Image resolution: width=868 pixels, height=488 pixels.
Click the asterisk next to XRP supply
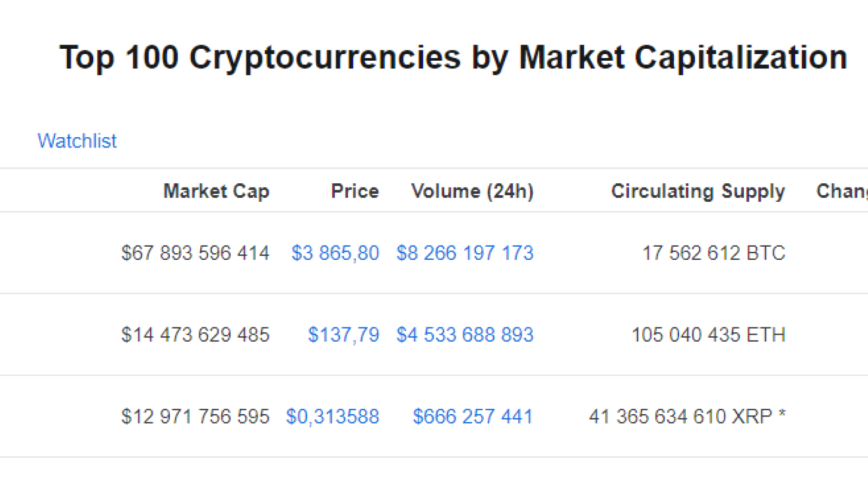point(782,414)
